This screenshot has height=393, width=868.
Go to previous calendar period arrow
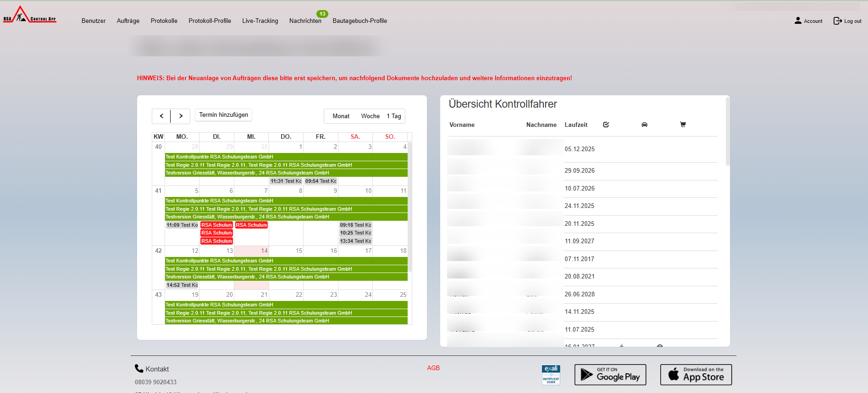161,116
